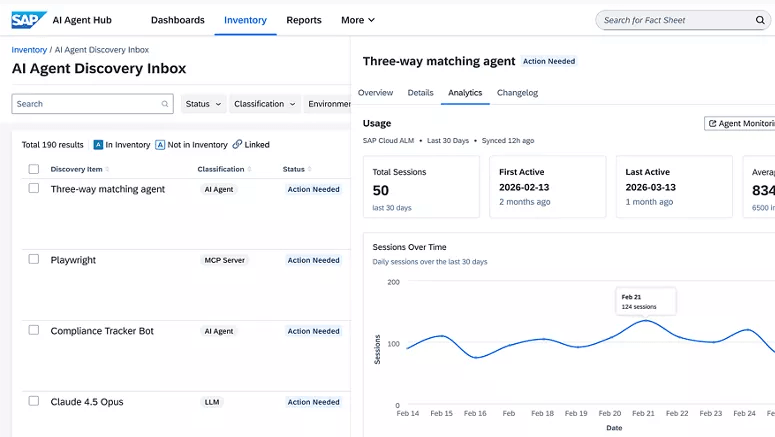The image size is (775, 437).
Task: Click the Action Needed status for Claude 4.5 Opus
Action: 313,402
